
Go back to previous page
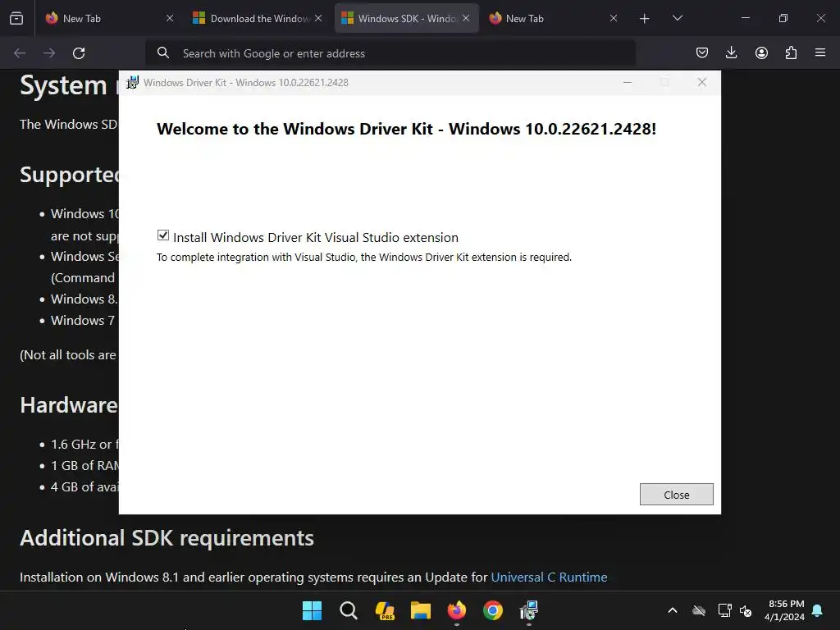20,53
